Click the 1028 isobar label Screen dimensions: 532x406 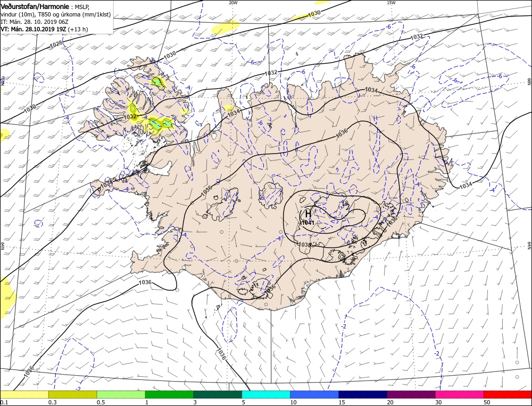click(x=56, y=44)
